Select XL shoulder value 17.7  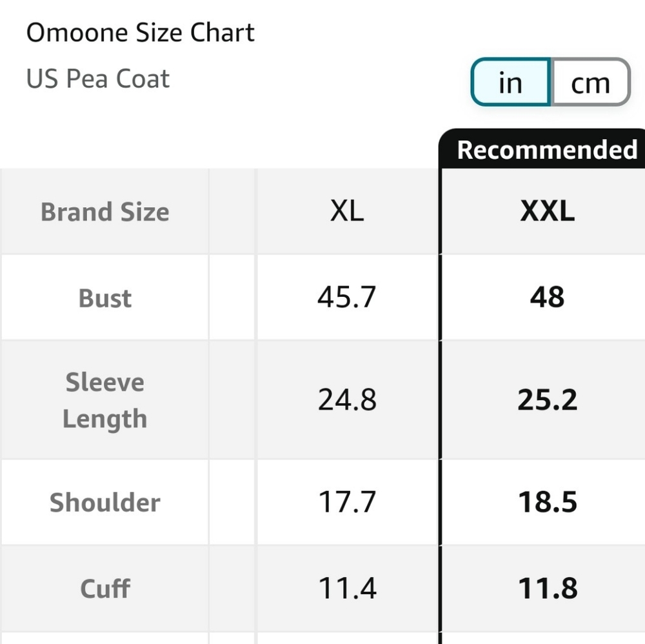(347, 502)
